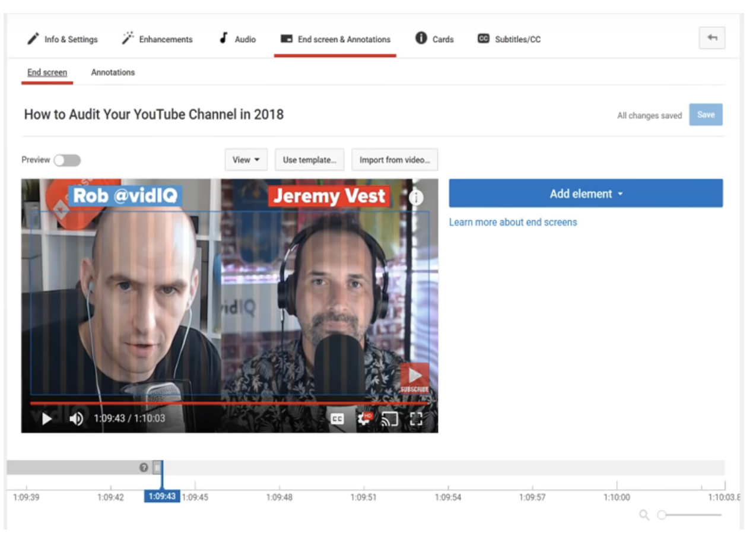Viewport: 756px width, 539px height.
Task: Click the back arrow button at top right
Action: point(712,38)
